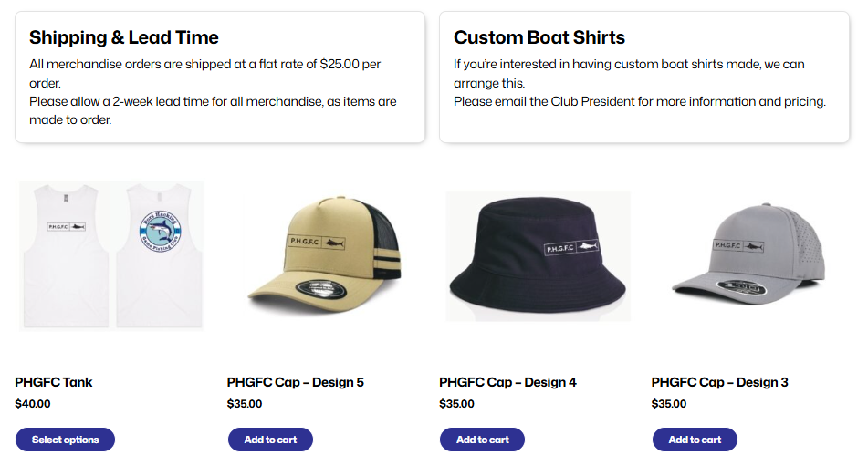Viewport: 868px width, 476px height.
Task: Click the Custom Boat Shirts heading
Action: point(539,37)
